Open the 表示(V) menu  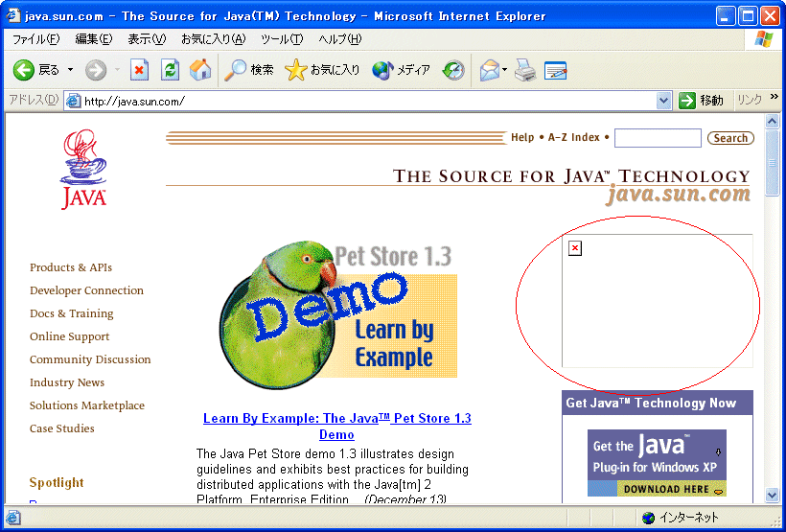click(147, 39)
